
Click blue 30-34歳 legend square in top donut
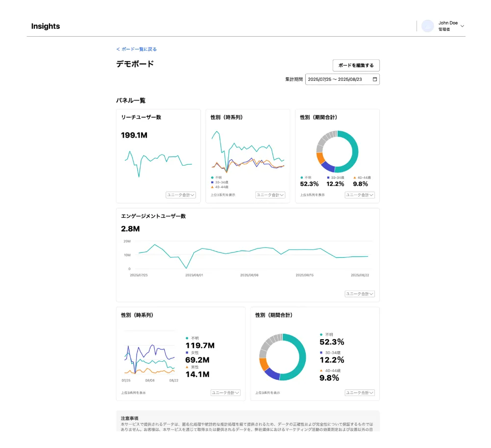pyautogui.click(x=328, y=177)
